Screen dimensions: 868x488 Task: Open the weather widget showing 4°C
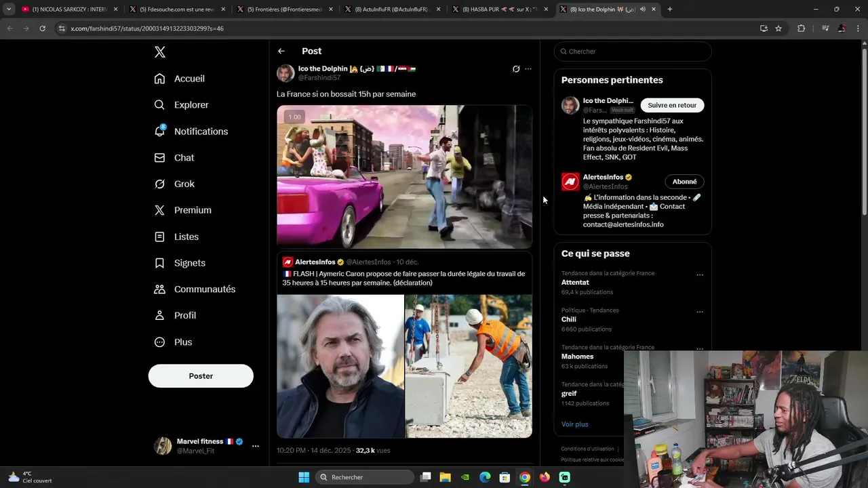[x=30, y=477]
